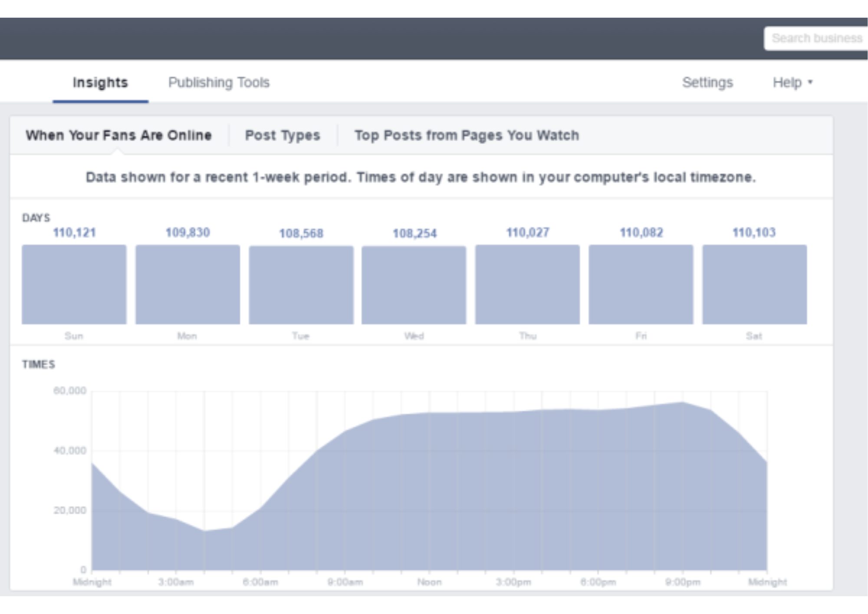The width and height of the screenshot is (868, 614).
Task: Select the Friday bar showing 110,082
Action: pos(641,284)
